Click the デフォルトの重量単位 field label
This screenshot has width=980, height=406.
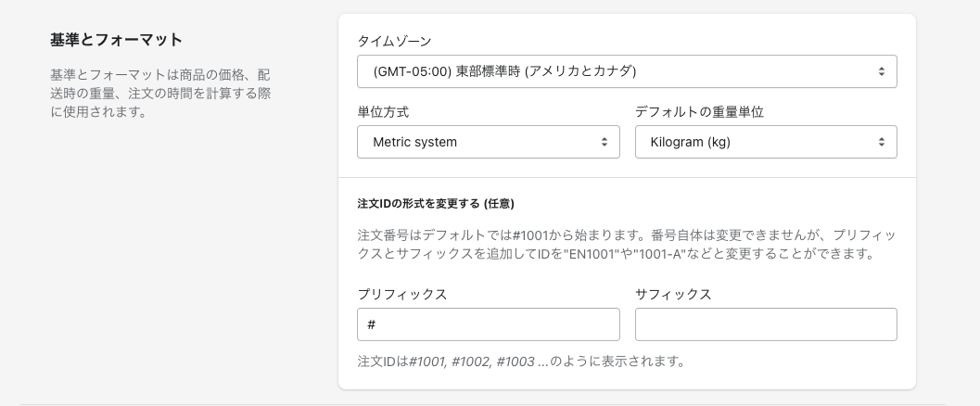pos(699,112)
